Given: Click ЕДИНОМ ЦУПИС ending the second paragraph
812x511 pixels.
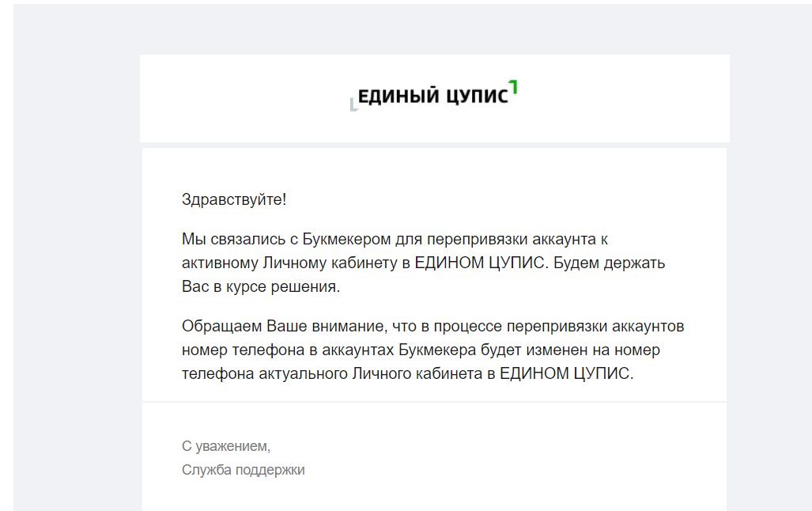Looking at the screenshot, I should 566,373.
